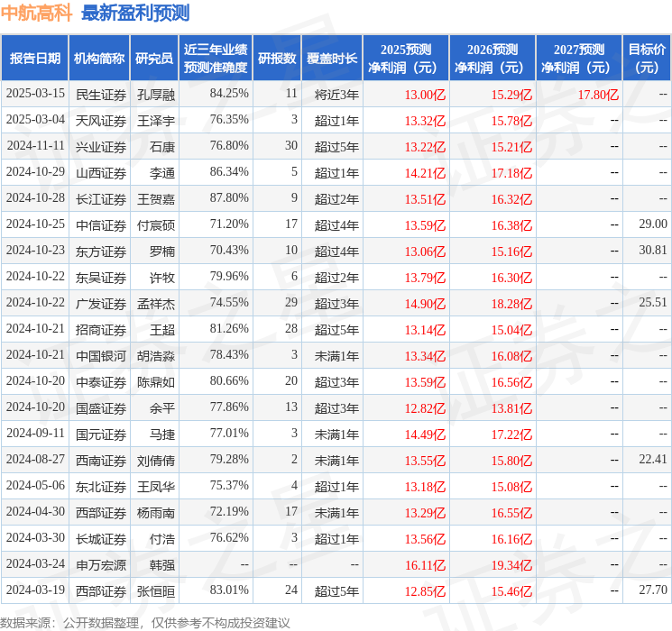Click the 18.28亿 2026 forecast value
This screenshot has width=672, height=631.
pos(511,304)
